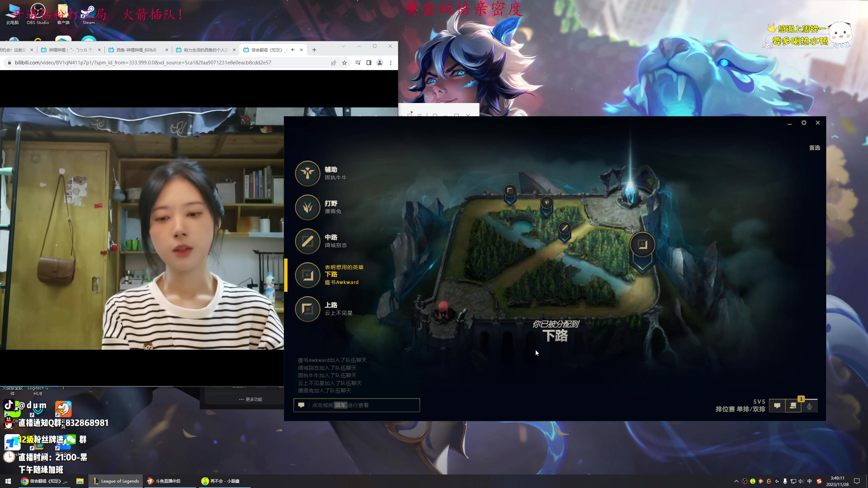Image resolution: width=868 pixels, height=488 pixels.
Task: Click the OBS icon in the system tray
Action: 744,481
